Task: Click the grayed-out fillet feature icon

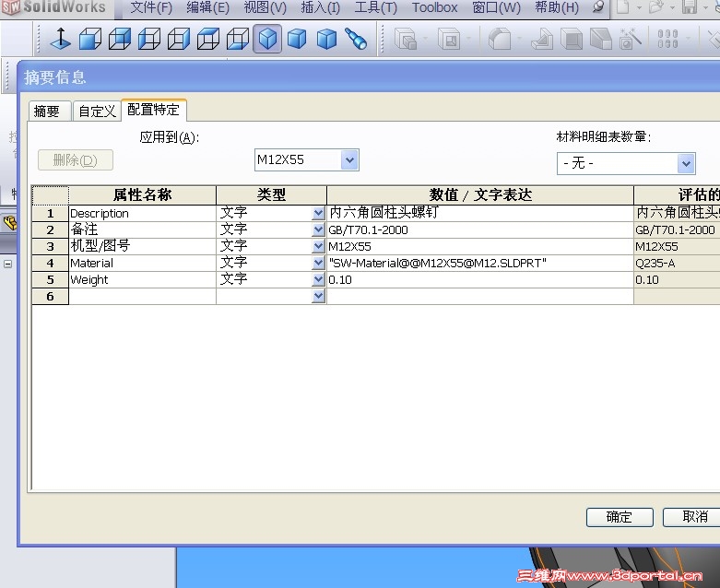Action: pyautogui.click(x=500, y=39)
